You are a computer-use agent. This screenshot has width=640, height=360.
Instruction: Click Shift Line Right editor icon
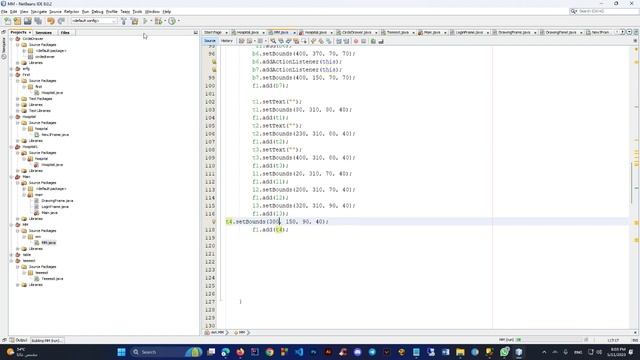347,41
